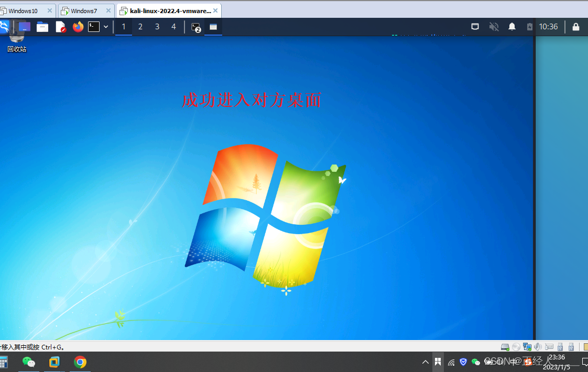
Task: Show hidden icons in the Windows system tray
Action: (426, 362)
